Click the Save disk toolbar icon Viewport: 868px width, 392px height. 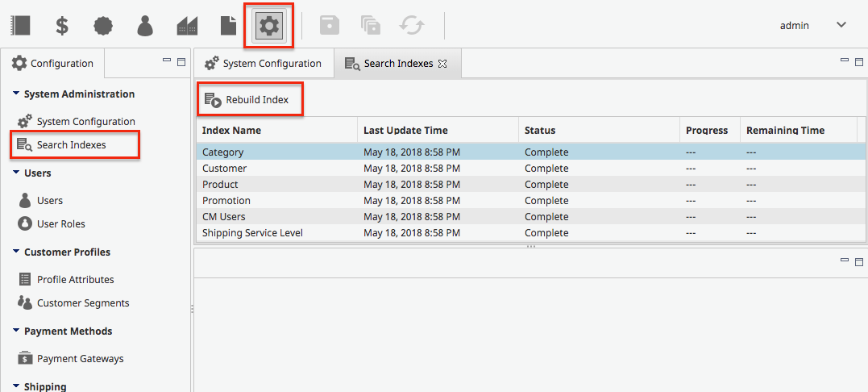point(330,26)
